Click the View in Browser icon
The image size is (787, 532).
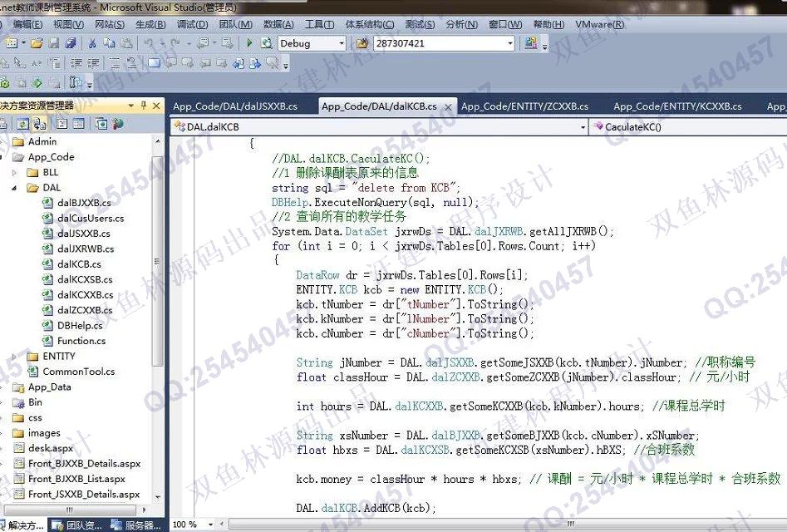click(266, 43)
